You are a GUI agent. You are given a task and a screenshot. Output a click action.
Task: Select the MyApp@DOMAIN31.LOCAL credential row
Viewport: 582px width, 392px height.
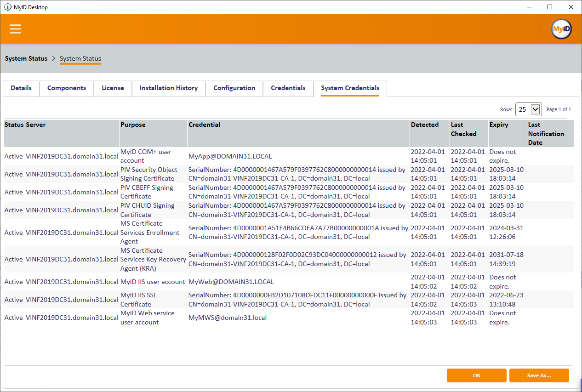pos(230,156)
